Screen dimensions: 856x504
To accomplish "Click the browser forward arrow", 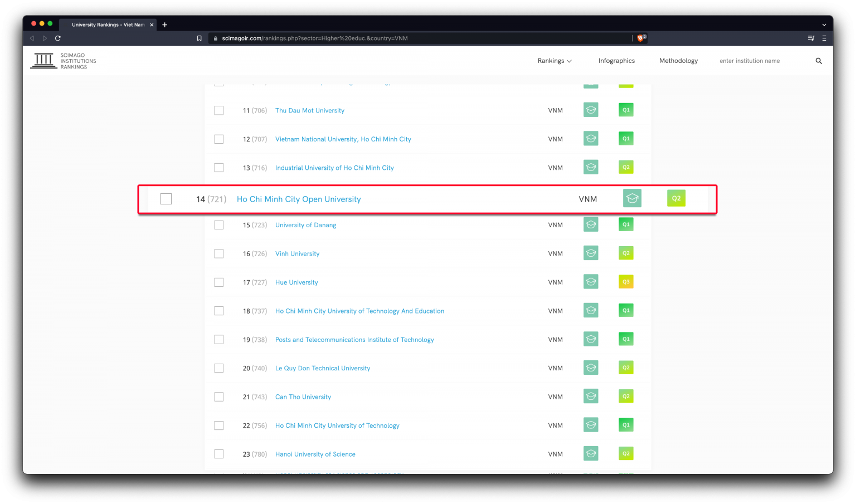I will [x=45, y=38].
